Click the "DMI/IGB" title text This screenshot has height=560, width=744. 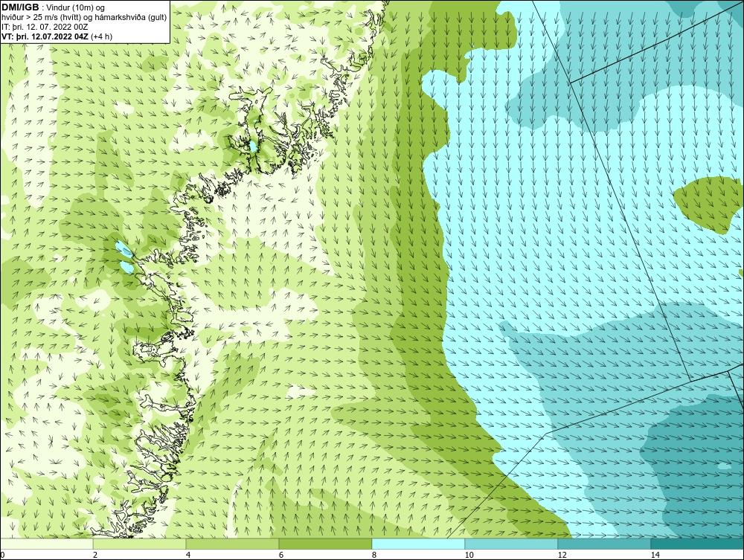(x=20, y=7)
